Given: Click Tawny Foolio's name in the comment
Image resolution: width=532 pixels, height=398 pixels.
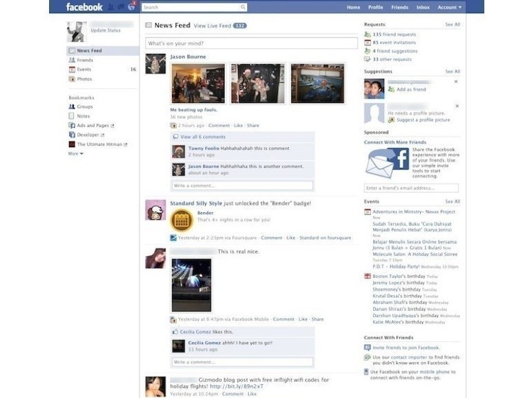Looking at the screenshot, I should coord(204,149).
